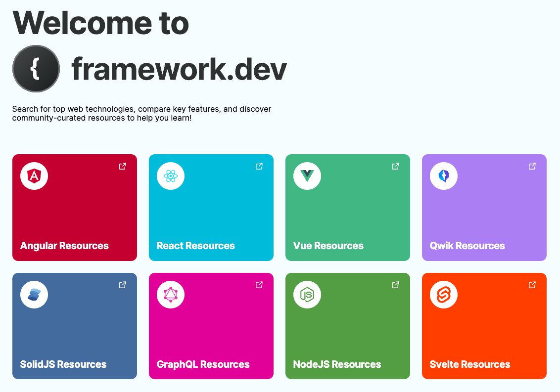Click the Qwik logo icon

point(444,176)
